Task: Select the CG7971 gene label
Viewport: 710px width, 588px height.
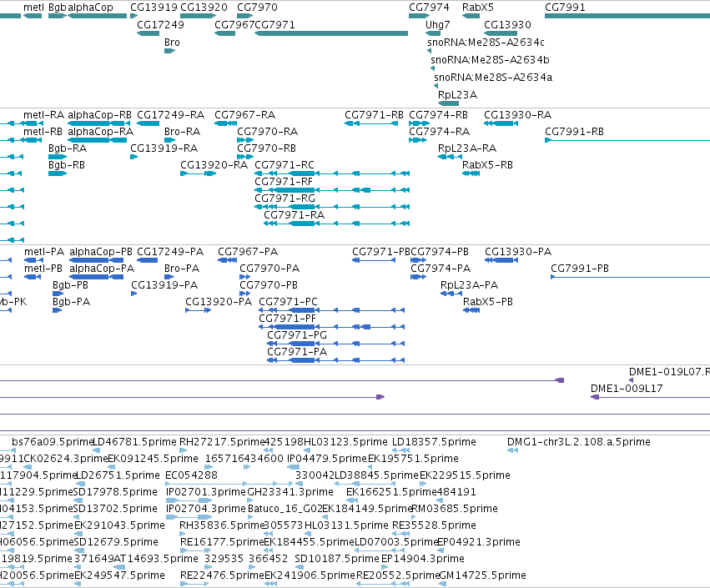Action: coord(274,25)
